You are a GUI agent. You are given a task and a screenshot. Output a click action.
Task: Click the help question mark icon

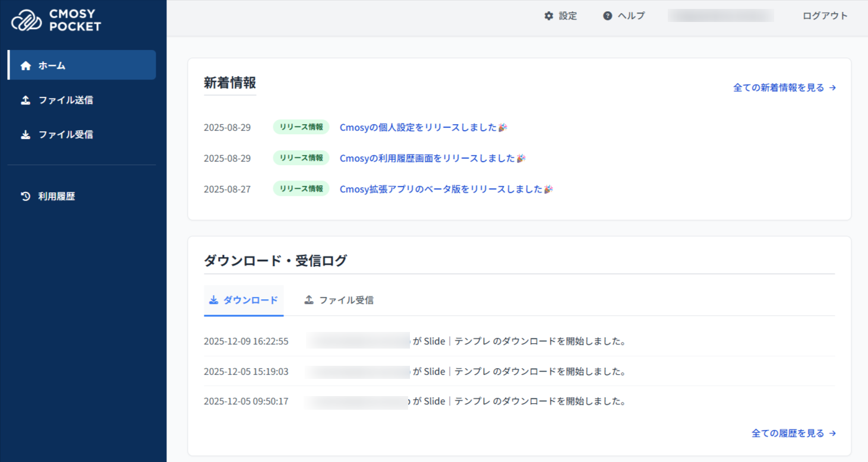[x=607, y=16]
